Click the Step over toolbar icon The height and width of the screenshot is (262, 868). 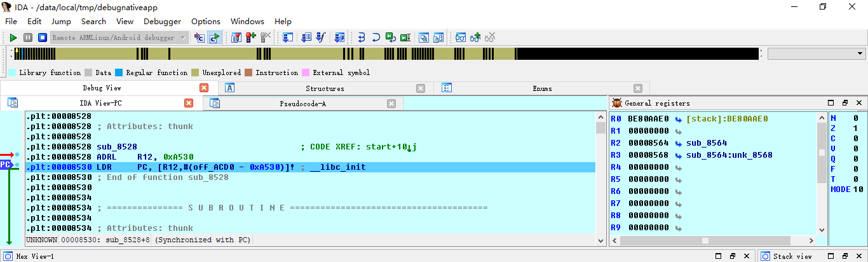click(x=376, y=38)
